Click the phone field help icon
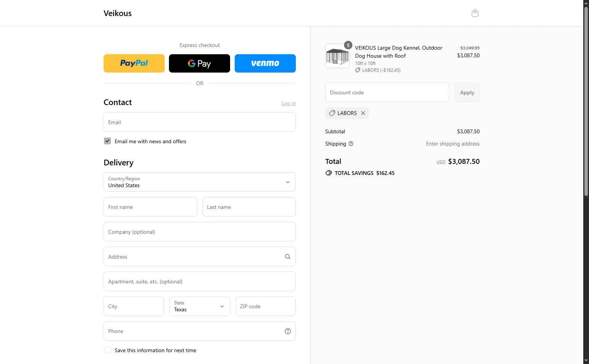The width and height of the screenshot is (589, 364). point(288,331)
